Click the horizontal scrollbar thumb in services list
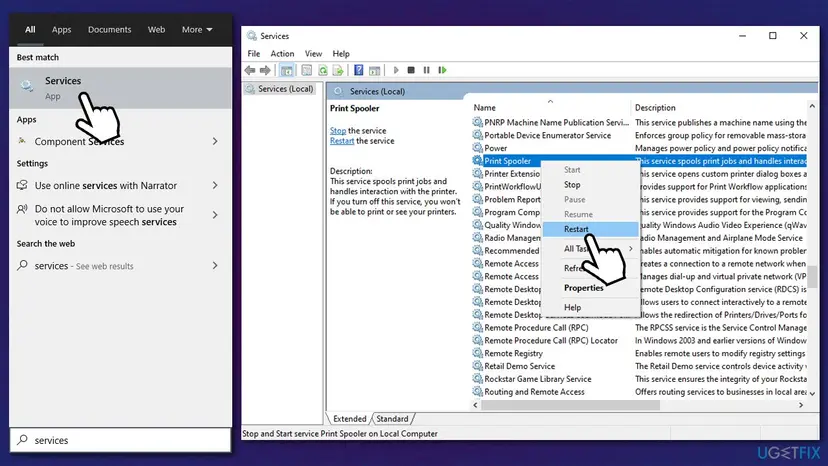Screen dimensions: 828x466 coord(570,405)
